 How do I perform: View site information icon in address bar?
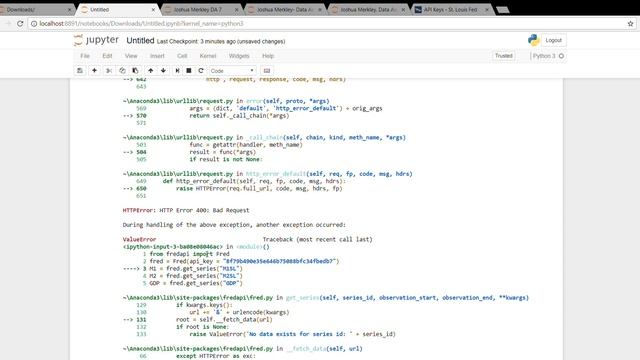click(x=34, y=24)
